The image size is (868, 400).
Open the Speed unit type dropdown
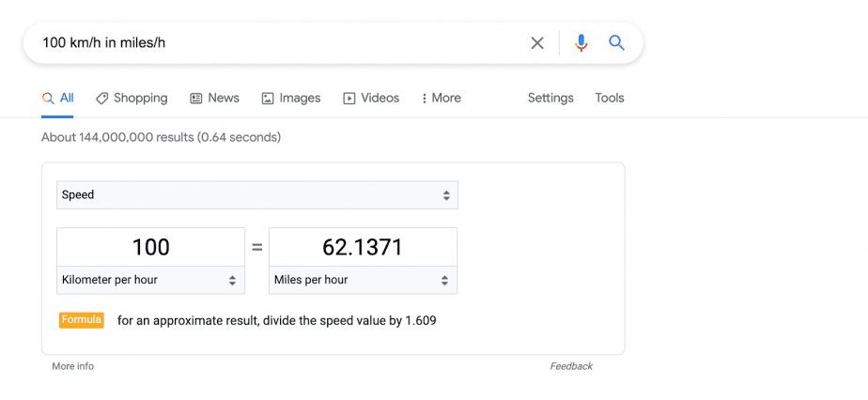point(257,194)
